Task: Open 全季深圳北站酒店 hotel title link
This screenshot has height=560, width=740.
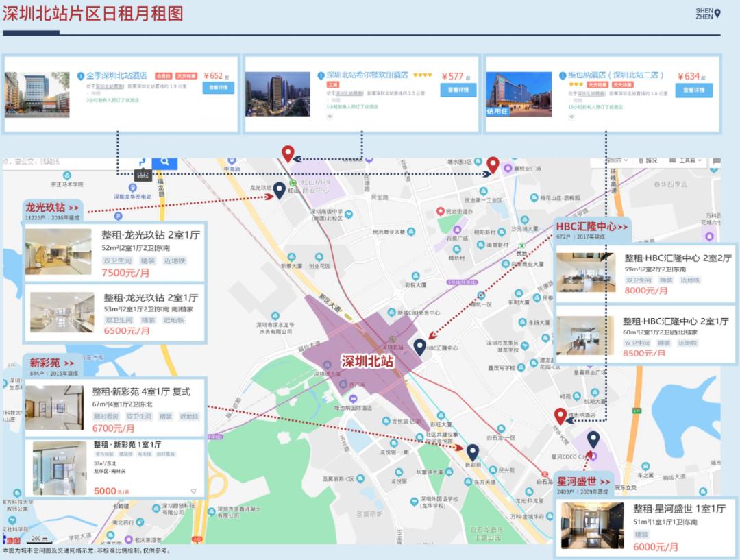Action: click(116, 75)
